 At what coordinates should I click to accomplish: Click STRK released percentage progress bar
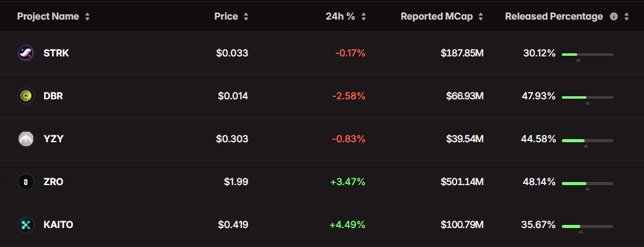tap(587, 55)
